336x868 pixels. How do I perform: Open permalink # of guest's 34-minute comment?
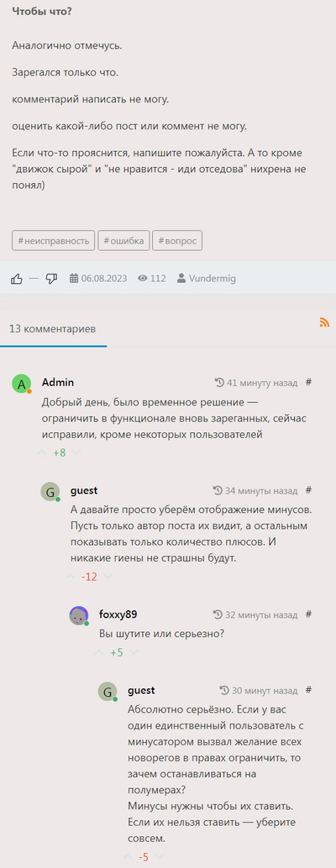[x=309, y=490]
